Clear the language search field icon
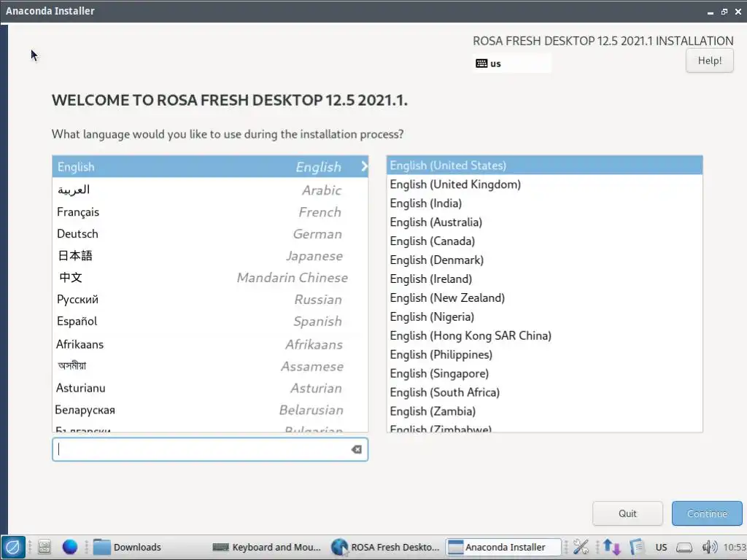 point(356,449)
